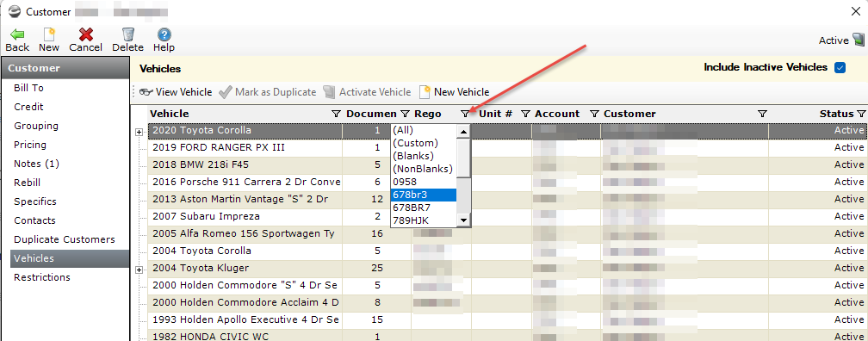Click the View Vehicle glasses icon
The width and height of the screenshot is (868, 341).
146,92
